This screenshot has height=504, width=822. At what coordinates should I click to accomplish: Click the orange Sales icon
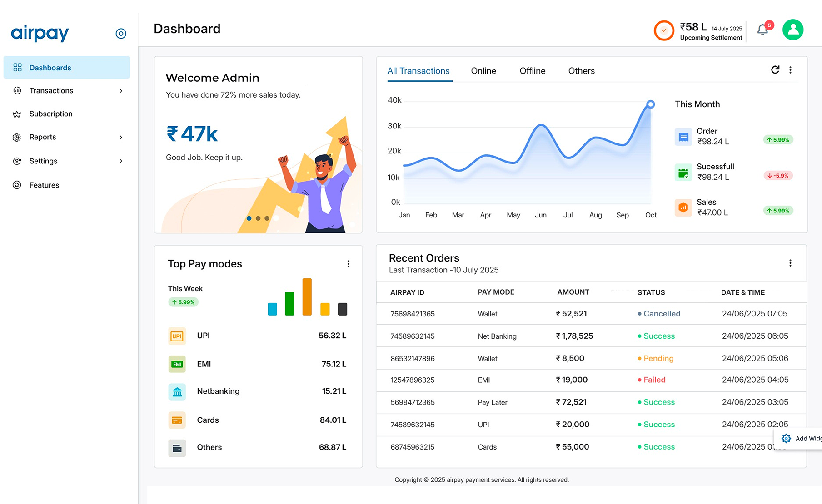tap(683, 208)
